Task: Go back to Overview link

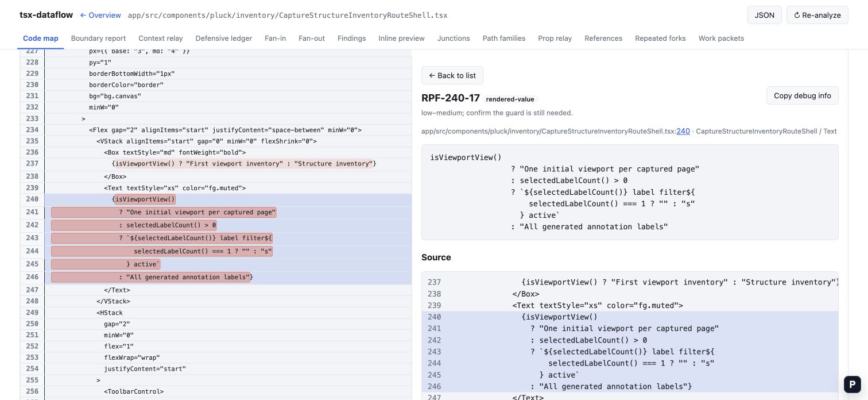Action: coord(100,15)
